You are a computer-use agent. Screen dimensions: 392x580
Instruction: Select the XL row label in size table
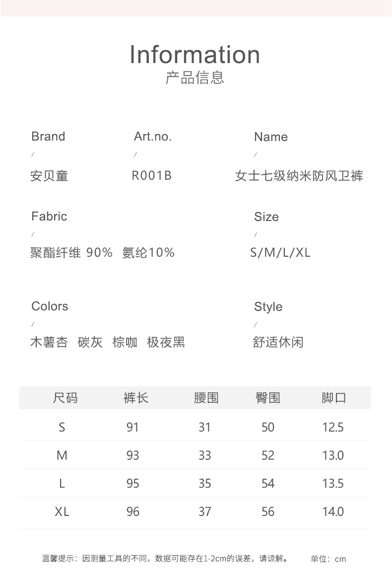point(62,511)
